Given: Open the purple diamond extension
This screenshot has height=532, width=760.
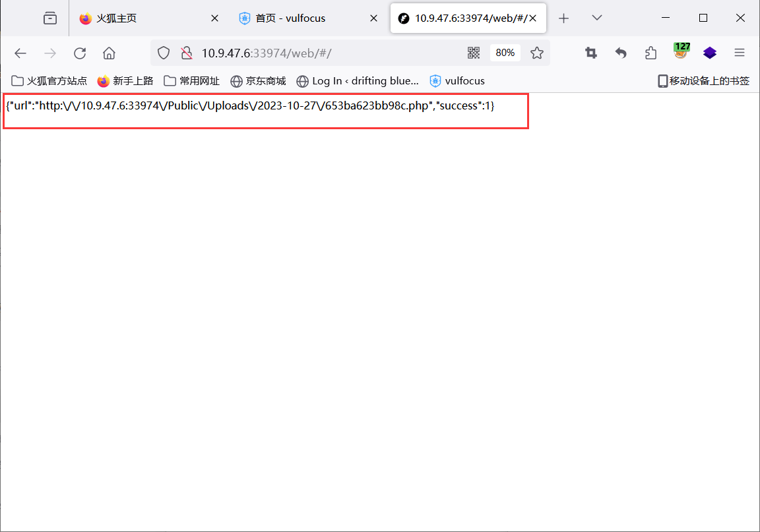Looking at the screenshot, I should [x=710, y=53].
